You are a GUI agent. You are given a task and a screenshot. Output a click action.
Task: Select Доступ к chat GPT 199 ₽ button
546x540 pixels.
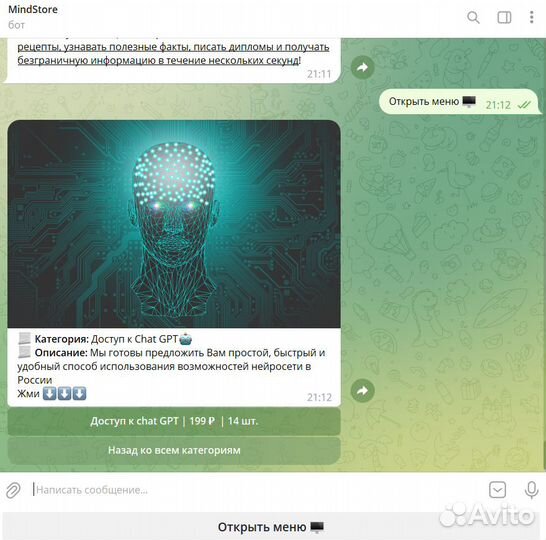pyautogui.click(x=174, y=421)
